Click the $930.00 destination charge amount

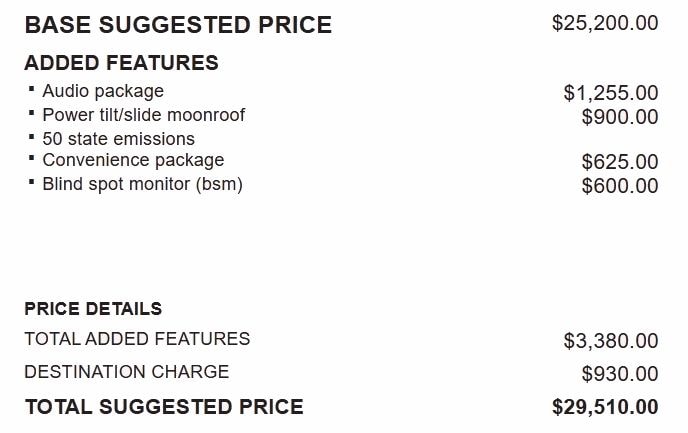(x=620, y=374)
